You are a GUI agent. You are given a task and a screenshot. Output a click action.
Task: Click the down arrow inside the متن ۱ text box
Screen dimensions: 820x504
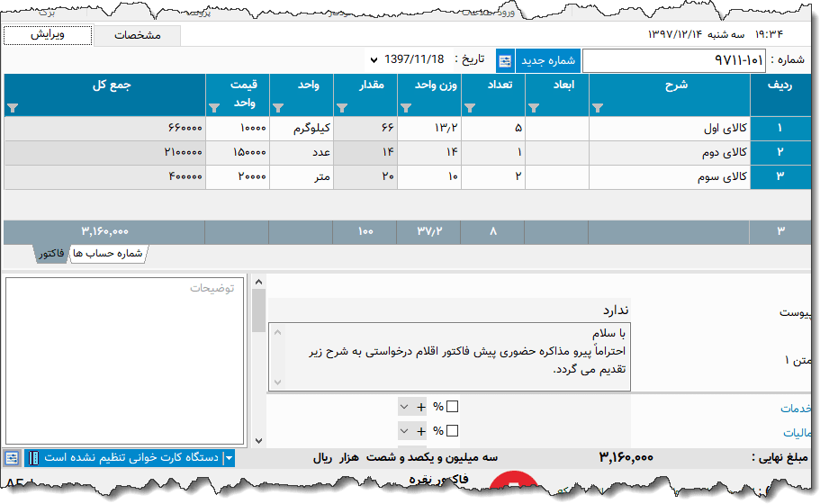[x=278, y=382]
